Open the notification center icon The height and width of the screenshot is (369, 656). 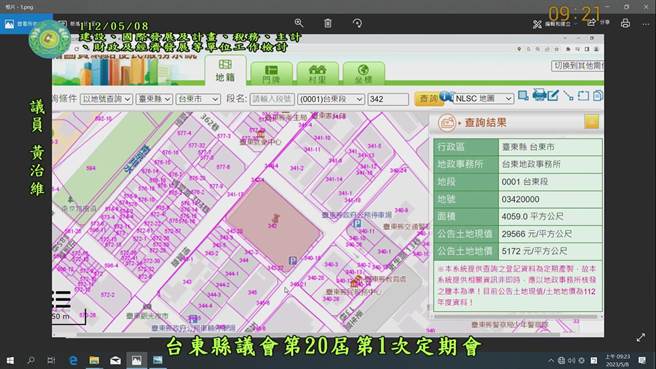pos(642,360)
